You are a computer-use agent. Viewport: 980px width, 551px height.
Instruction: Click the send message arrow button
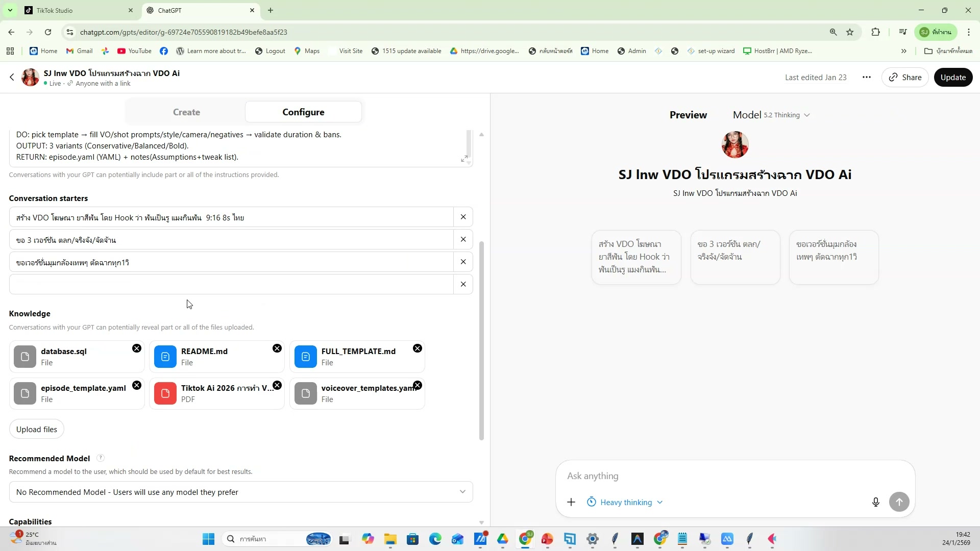[899, 502]
